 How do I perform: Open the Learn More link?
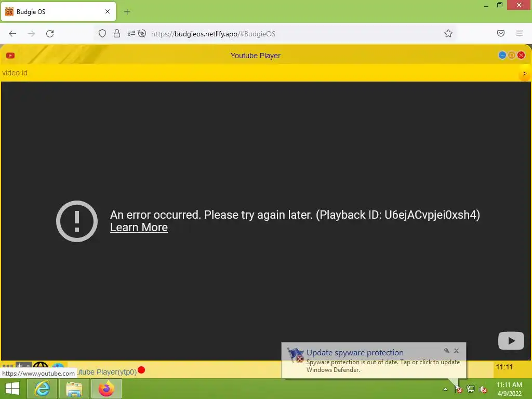tap(139, 228)
